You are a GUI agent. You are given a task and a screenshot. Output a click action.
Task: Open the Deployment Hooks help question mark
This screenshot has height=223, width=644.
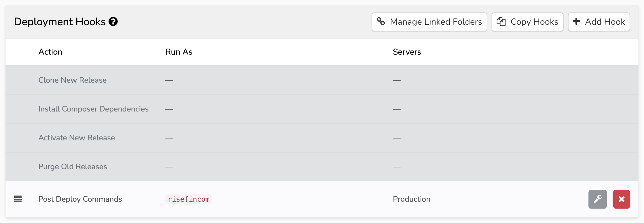[113, 22]
